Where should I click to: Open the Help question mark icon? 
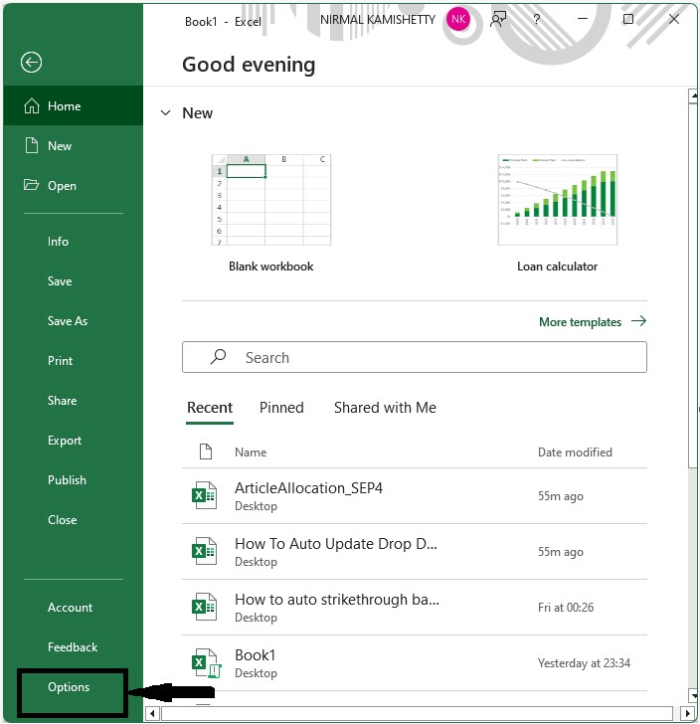pos(537,19)
